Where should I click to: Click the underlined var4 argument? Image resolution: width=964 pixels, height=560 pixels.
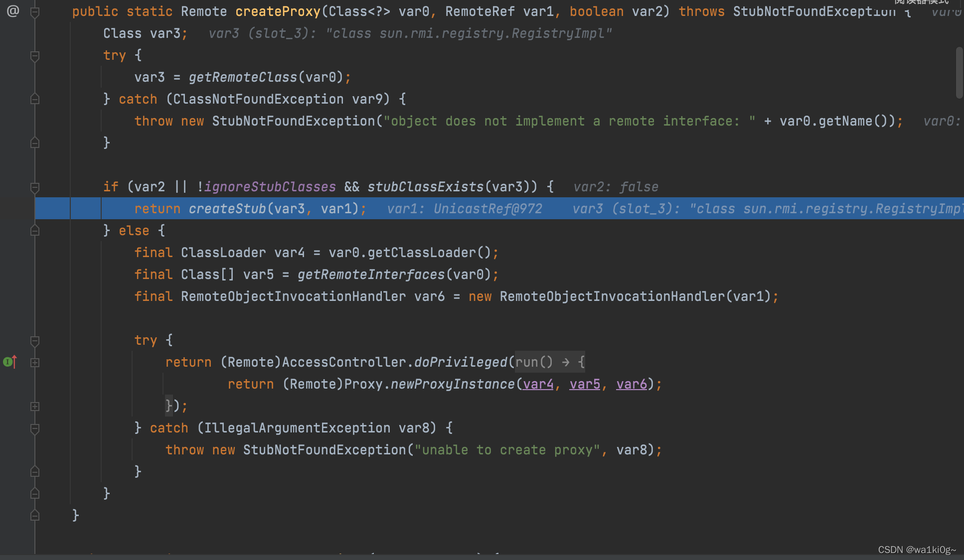(538, 384)
